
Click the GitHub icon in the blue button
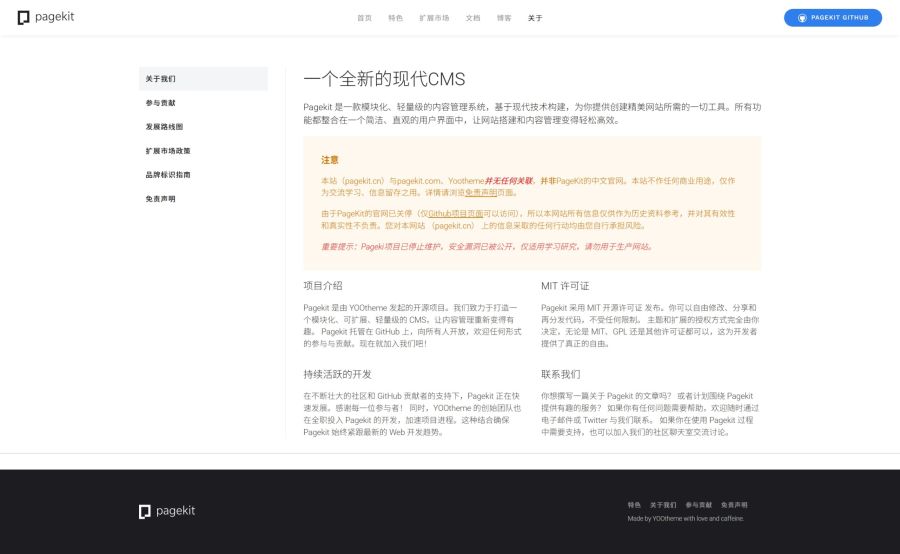pos(802,18)
